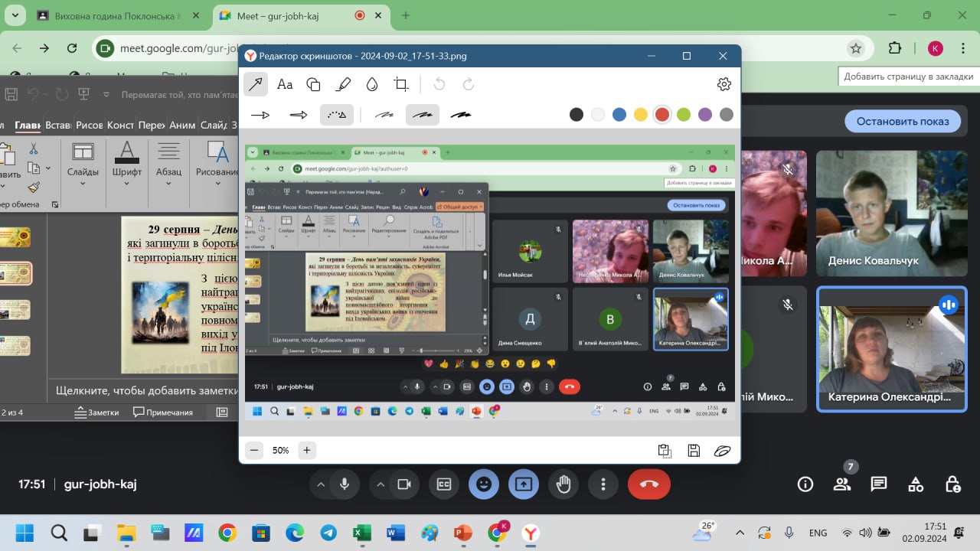Raise hand in the Meet call
Image resolution: width=980 pixels, height=551 pixels.
click(x=563, y=484)
